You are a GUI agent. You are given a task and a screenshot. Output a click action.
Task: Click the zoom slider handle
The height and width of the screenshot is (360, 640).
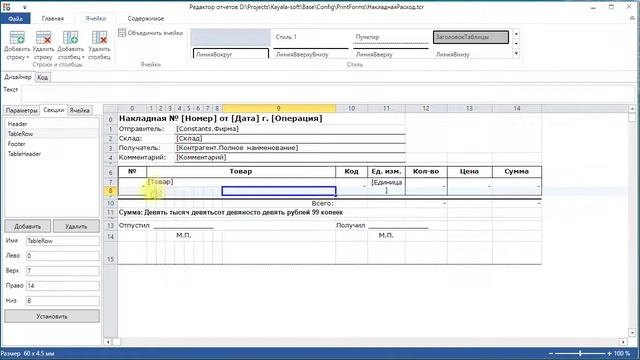(580, 353)
